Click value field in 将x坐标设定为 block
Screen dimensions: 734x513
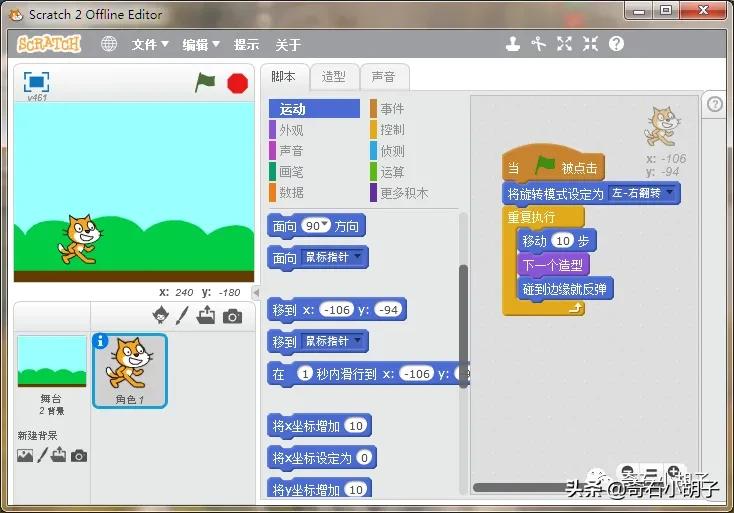pos(364,457)
